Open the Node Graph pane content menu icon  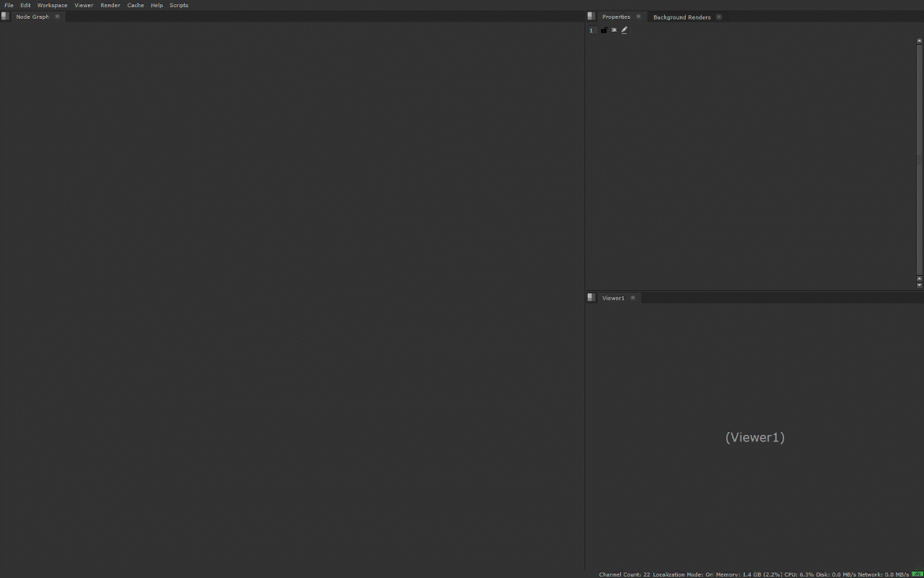[5, 16]
